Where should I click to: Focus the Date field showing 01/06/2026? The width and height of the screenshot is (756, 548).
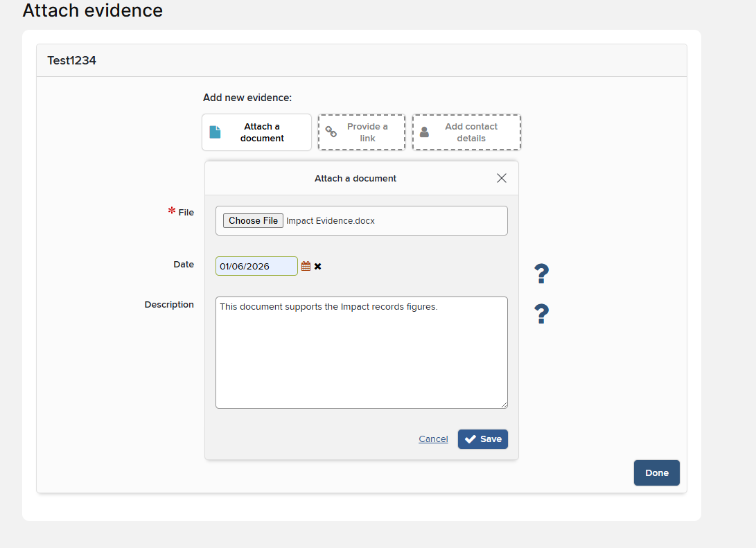[x=256, y=266]
